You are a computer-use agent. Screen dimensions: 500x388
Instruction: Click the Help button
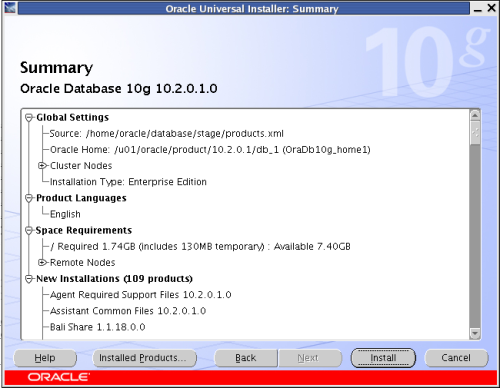[45, 358]
